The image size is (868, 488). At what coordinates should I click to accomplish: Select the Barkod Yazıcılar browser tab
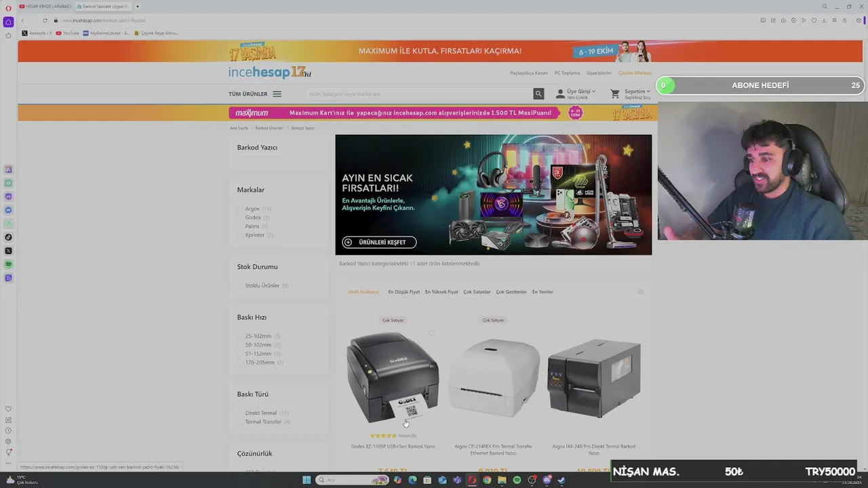[x=103, y=6]
